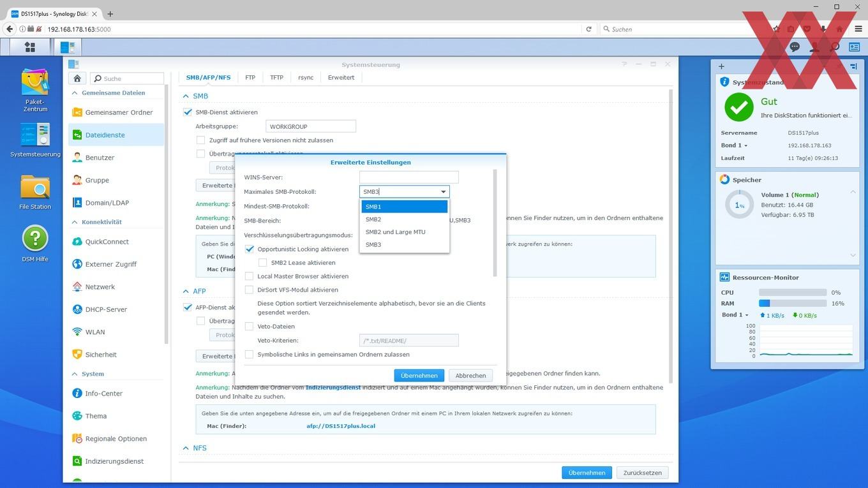Open Domain/LDAP in sidebar
The height and width of the screenshot is (488, 868).
click(116, 203)
